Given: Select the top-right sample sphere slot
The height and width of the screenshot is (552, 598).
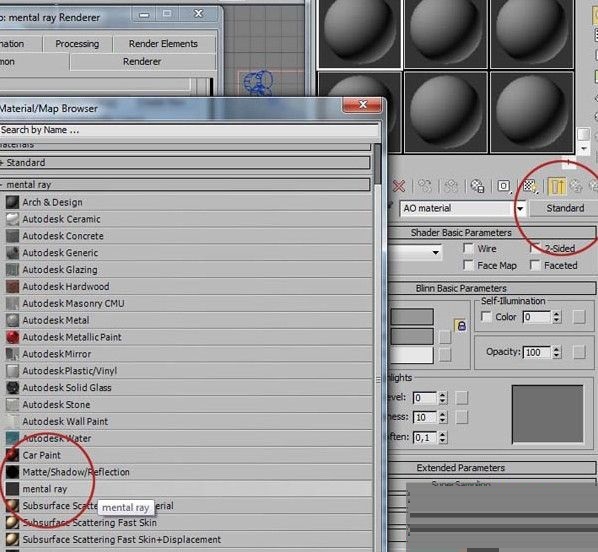Looking at the screenshot, I should point(531,33).
